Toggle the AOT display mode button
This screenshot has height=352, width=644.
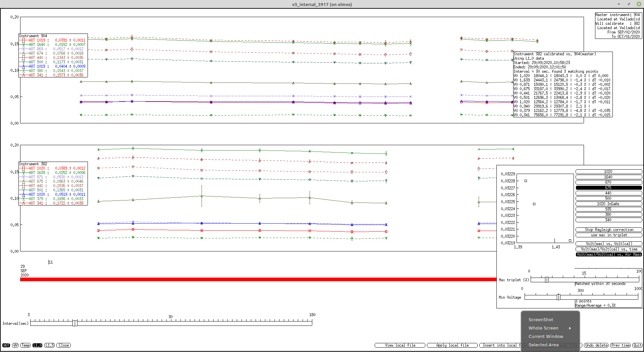(6, 345)
